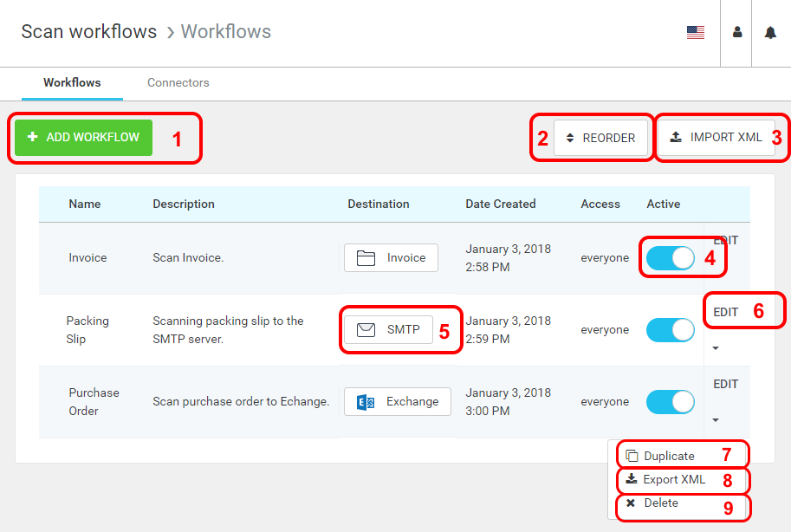Disable the Invoice workflow active toggle
This screenshot has width=791, height=532.
(670, 258)
